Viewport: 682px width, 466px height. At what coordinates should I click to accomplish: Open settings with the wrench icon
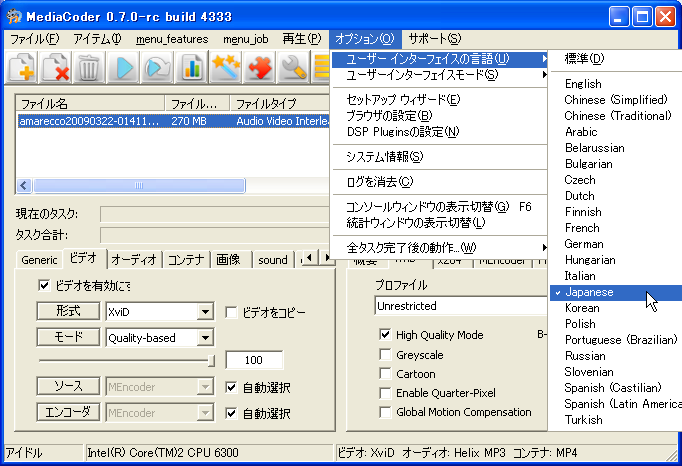point(294,68)
